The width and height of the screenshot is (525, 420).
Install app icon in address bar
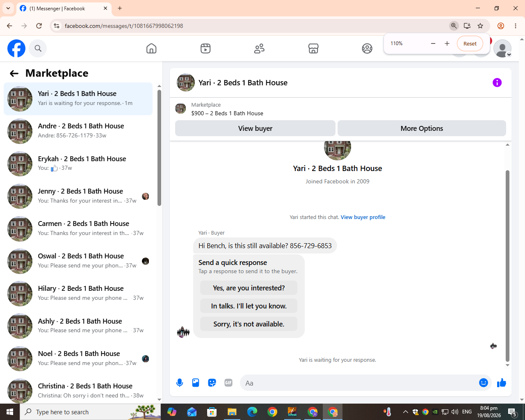467,26
